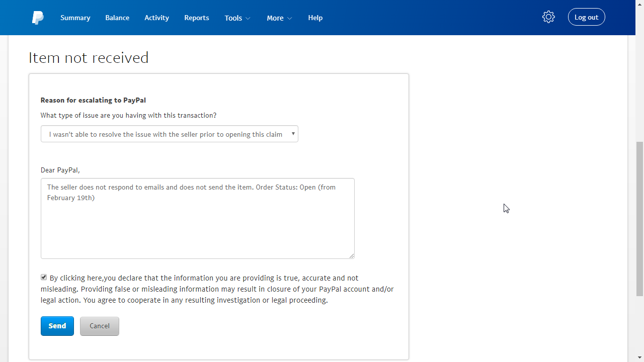Click the 'Reason for escalating to PayPal' label

pos(93,100)
